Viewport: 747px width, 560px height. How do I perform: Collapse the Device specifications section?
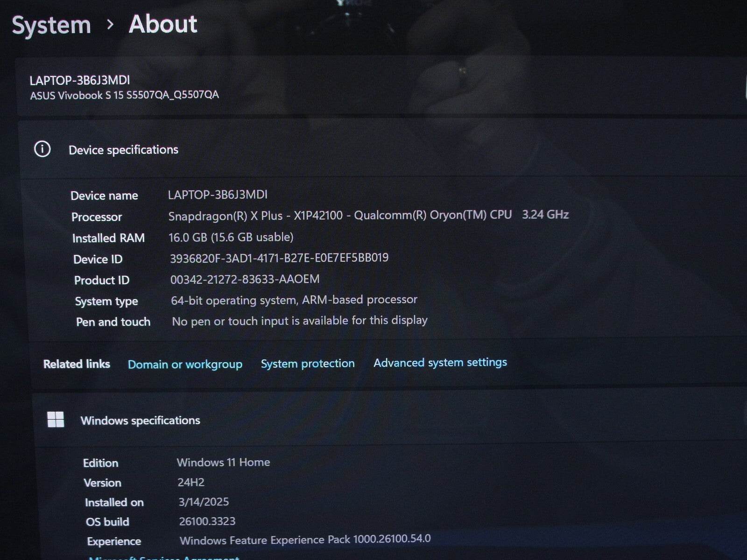click(123, 150)
